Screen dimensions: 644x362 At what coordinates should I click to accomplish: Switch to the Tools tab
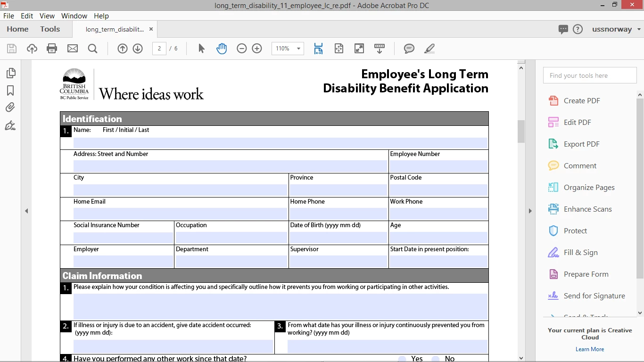tap(50, 29)
